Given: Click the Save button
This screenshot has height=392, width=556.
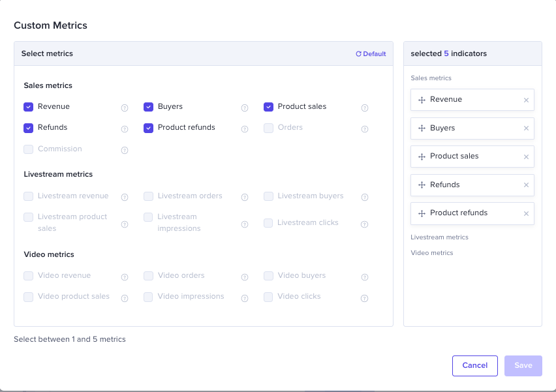Looking at the screenshot, I should coord(523,366).
